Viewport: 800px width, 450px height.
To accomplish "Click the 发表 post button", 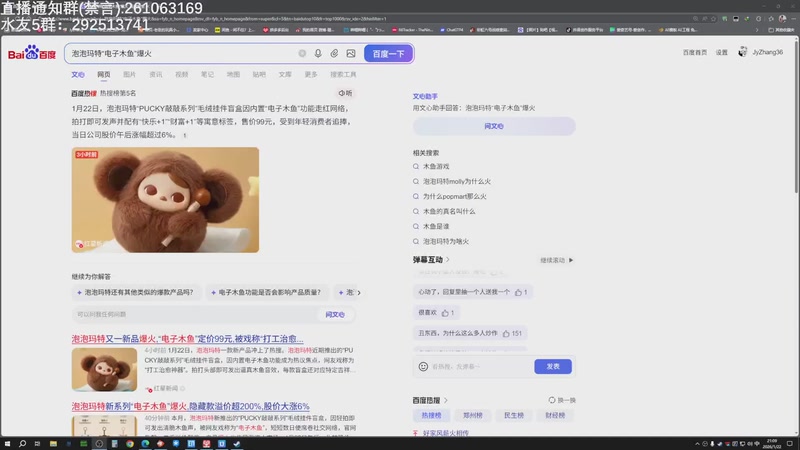I will tap(553, 366).
